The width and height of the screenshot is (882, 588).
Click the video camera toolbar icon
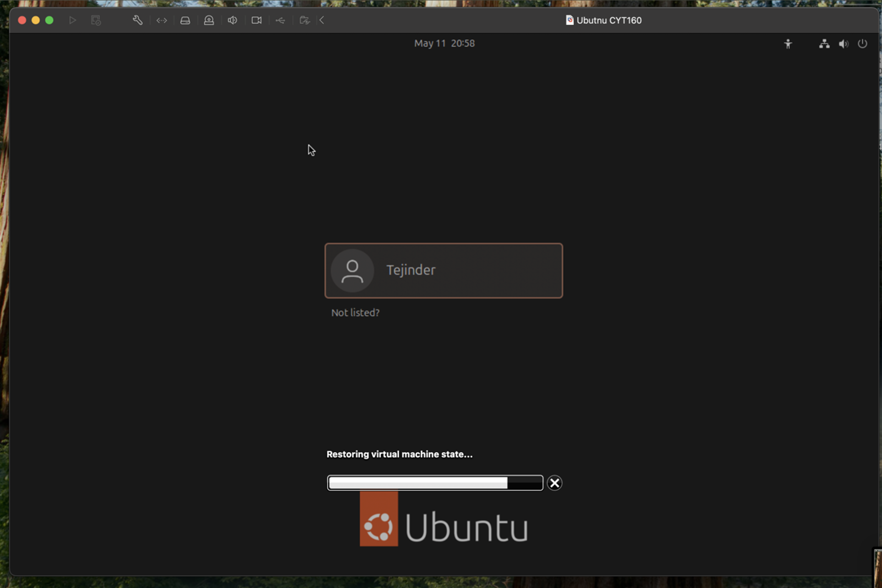[257, 20]
